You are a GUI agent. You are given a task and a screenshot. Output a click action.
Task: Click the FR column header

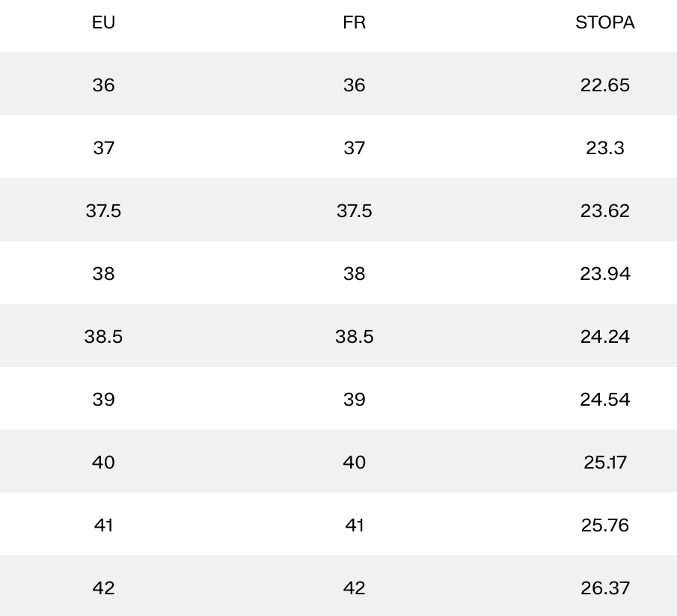pos(354,22)
